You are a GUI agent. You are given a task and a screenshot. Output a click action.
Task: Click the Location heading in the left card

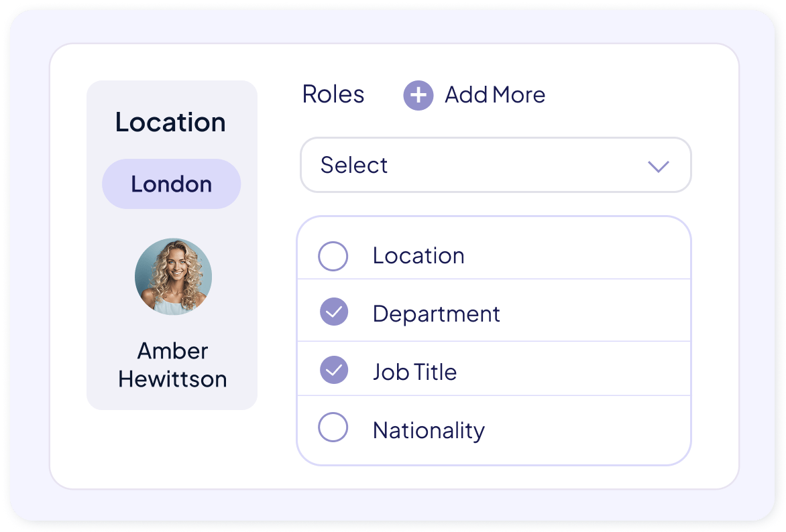[170, 123]
